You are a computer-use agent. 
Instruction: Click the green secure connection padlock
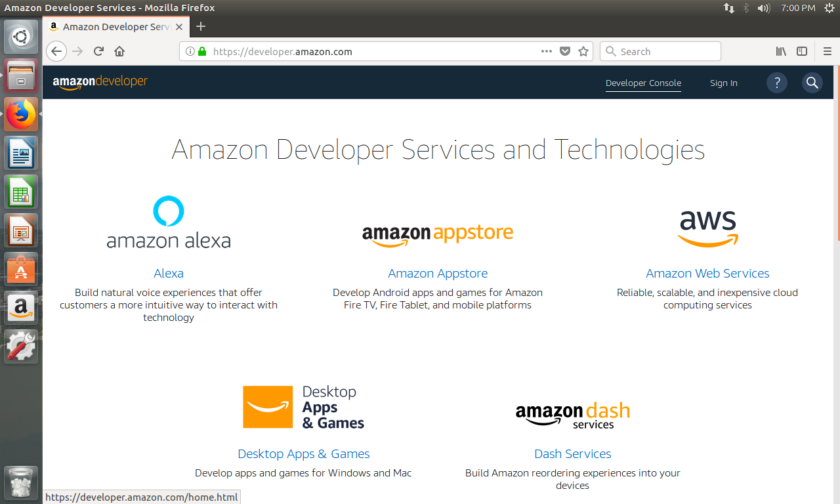pos(202,51)
